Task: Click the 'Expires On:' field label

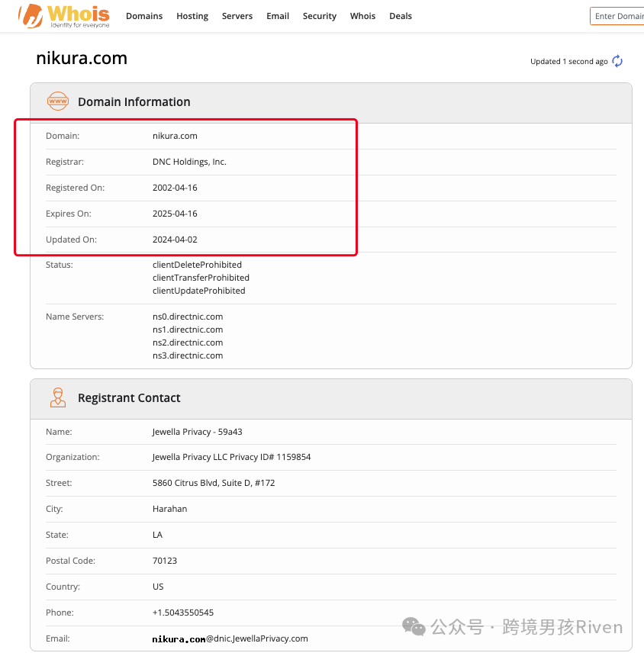Action: pos(69,214)
